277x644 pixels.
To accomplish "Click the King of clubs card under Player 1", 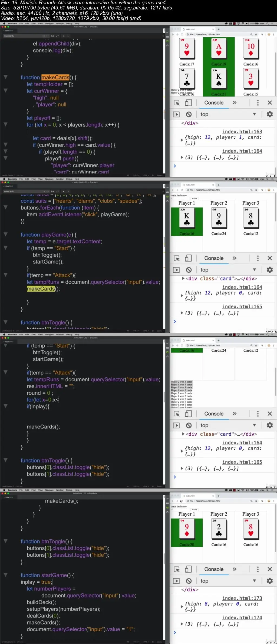I will (x=187, y=218).
